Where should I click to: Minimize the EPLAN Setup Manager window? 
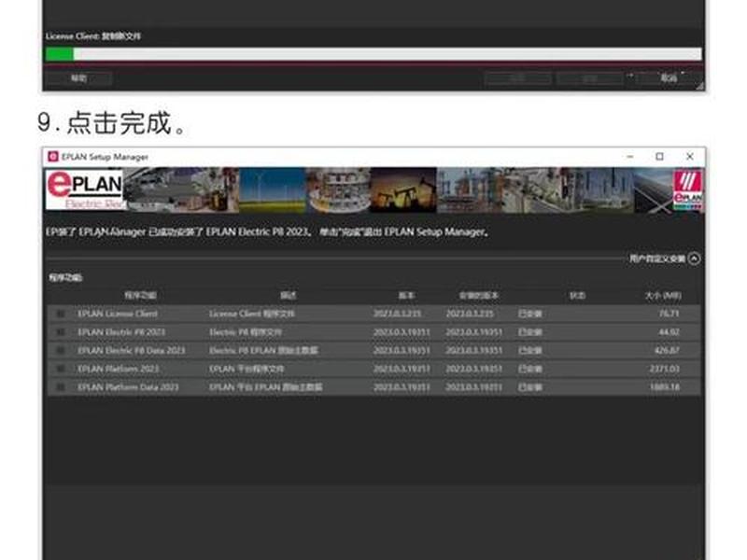click(x=629, y=156)
